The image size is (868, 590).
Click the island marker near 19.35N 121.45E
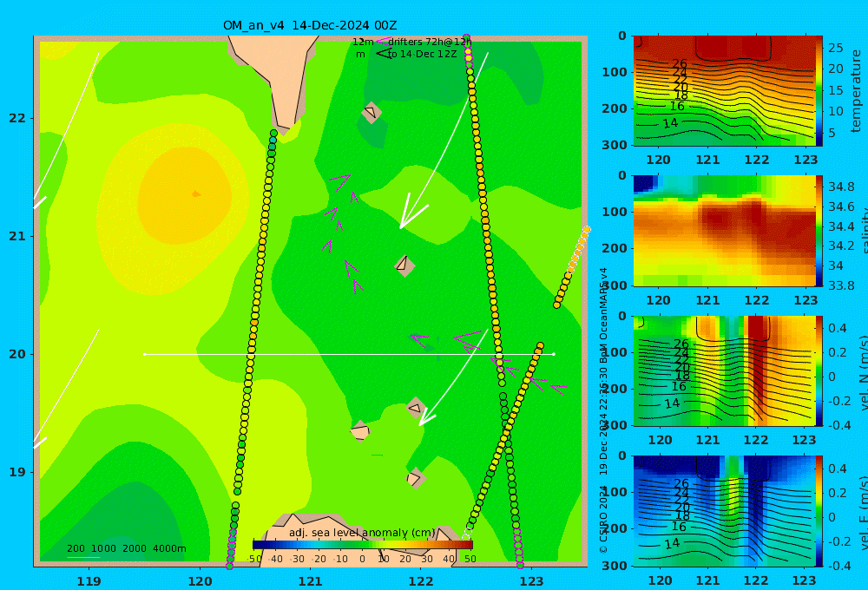(360, 431)
